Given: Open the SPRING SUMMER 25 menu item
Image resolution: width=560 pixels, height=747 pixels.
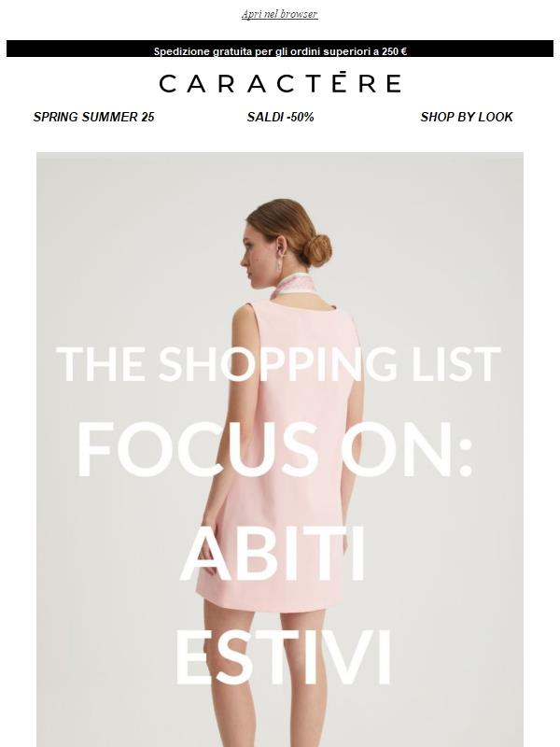Looking at the screenshot, I should click(94, 117).
